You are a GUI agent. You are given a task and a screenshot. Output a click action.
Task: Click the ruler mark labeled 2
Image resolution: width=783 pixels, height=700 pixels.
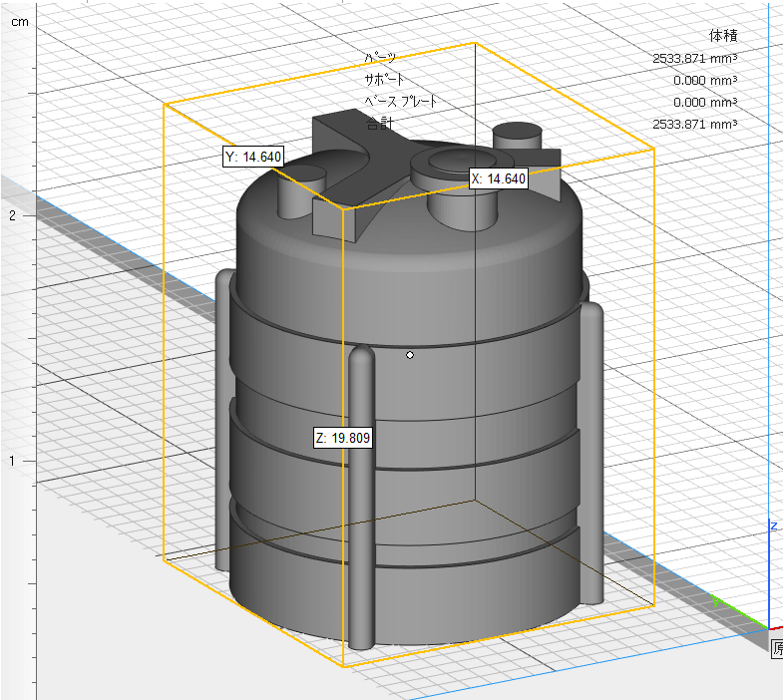(14, 215)
